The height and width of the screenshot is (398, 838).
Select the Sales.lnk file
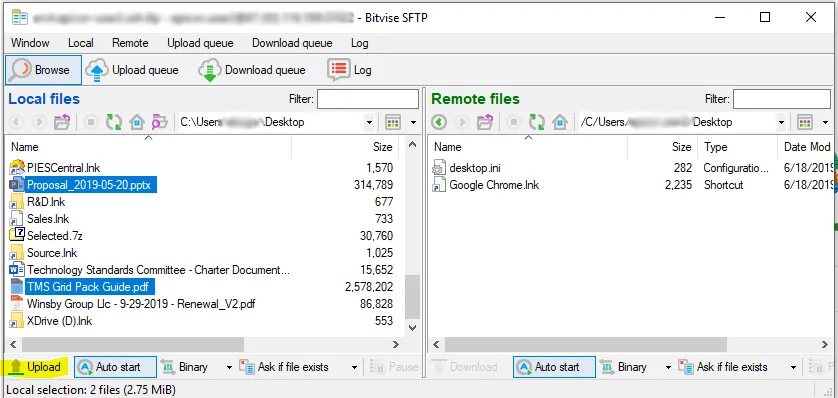coord(48,219)
